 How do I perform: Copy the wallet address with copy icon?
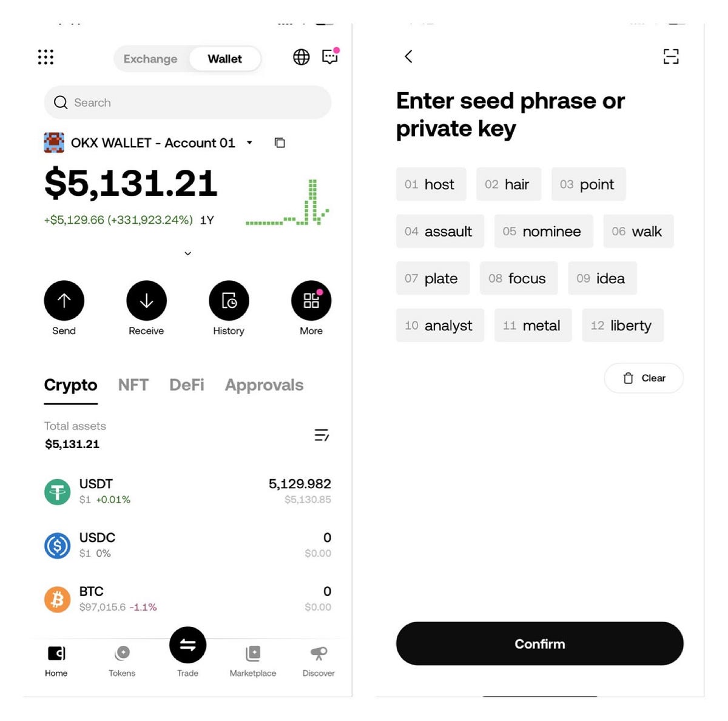(280, 143)
